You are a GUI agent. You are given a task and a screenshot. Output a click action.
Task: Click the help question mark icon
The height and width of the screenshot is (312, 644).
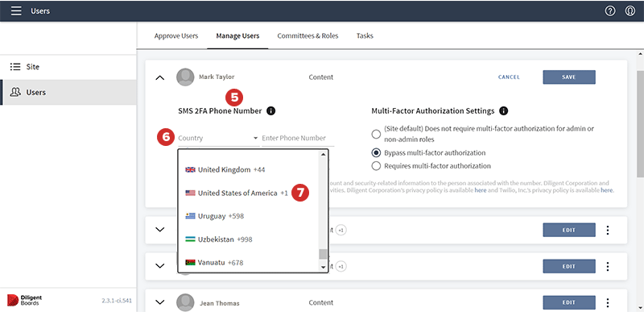pos(610,11)
